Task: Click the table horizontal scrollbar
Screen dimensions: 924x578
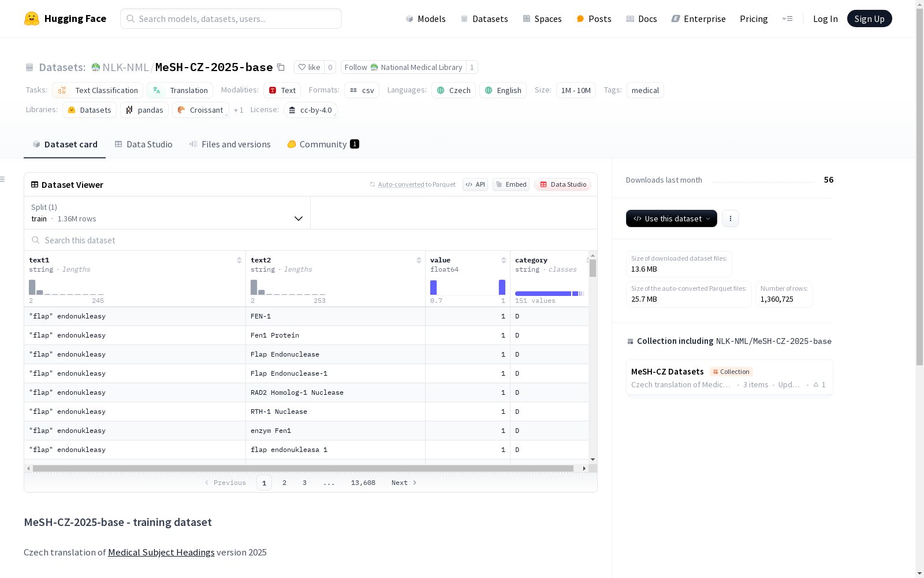Action: point(303,468)
